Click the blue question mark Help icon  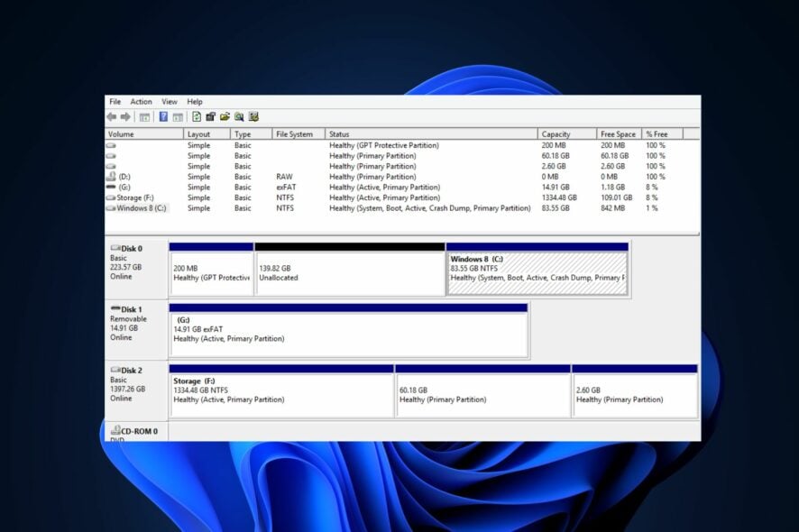coord(163,117)
